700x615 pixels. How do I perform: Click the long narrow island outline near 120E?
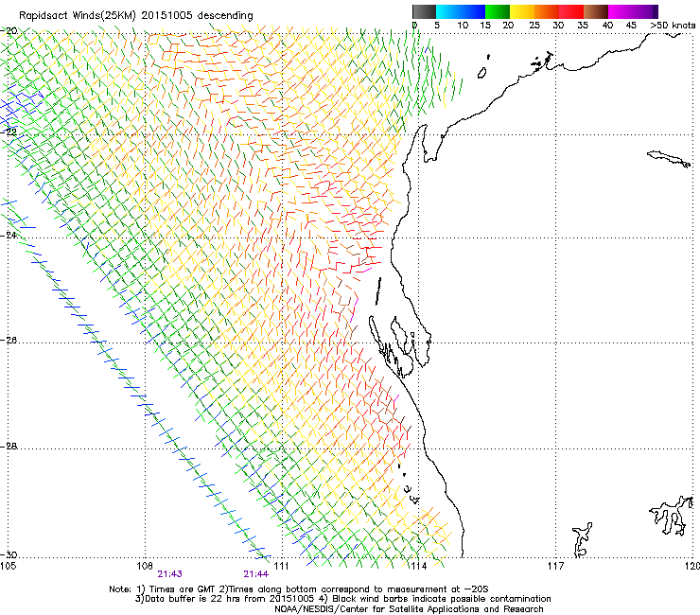coord(669,159)
